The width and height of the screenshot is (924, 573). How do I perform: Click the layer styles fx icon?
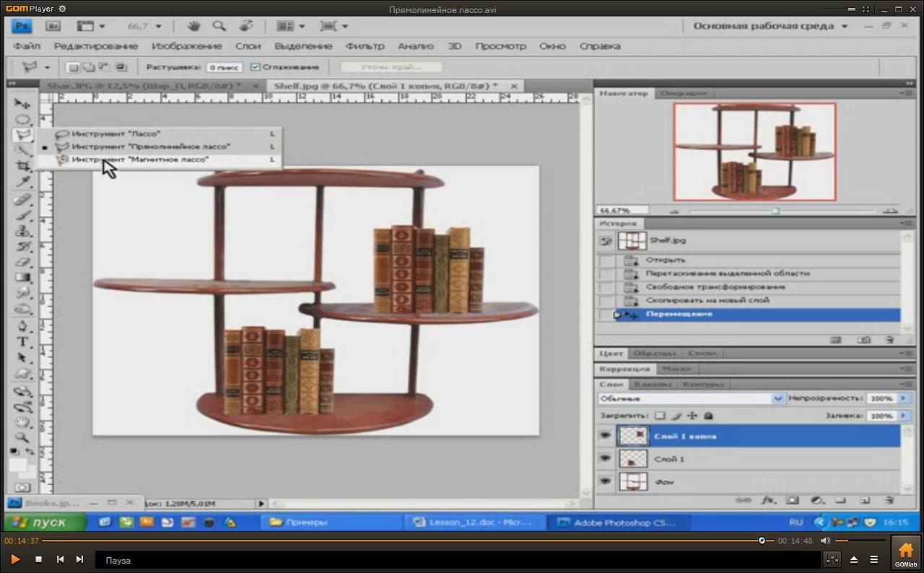pyautogui.click(x=768, y=499)
